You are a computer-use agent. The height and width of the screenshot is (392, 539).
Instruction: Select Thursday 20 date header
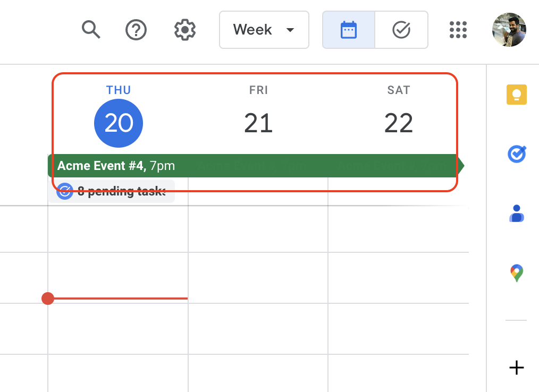click(119, 123)
